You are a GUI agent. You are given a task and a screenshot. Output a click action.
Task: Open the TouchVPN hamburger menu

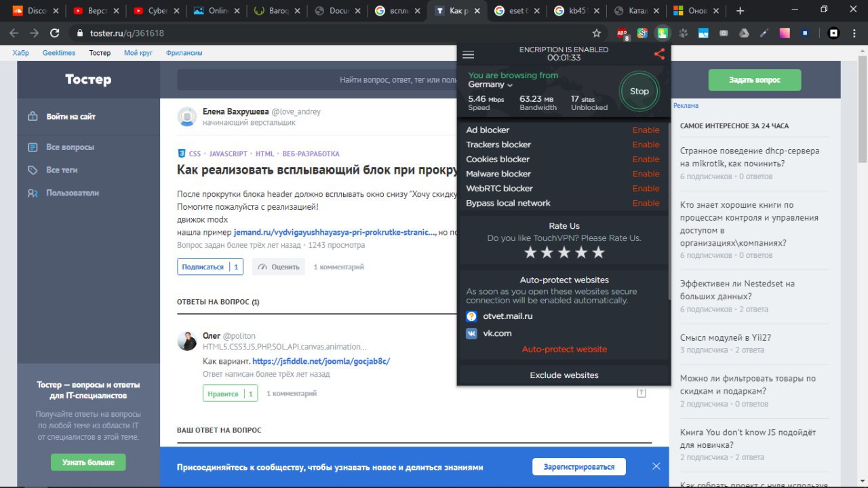coord(468,55)
